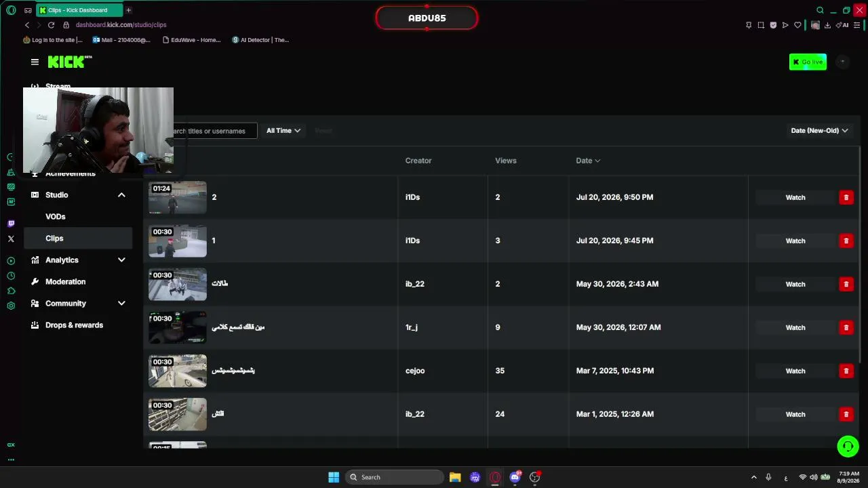Delete the 1r_j clip

point(846,327)
